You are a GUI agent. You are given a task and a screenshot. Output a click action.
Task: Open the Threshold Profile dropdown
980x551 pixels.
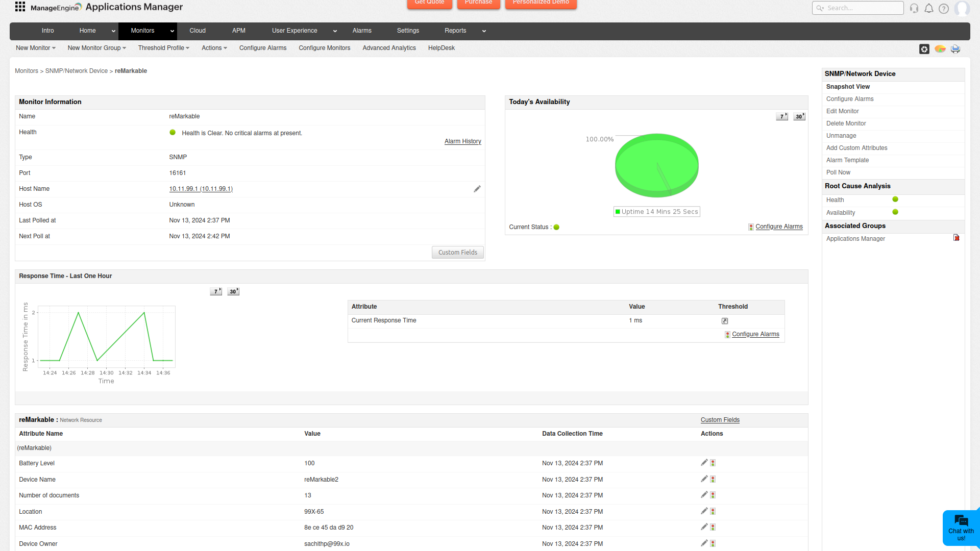pos(163,48)
